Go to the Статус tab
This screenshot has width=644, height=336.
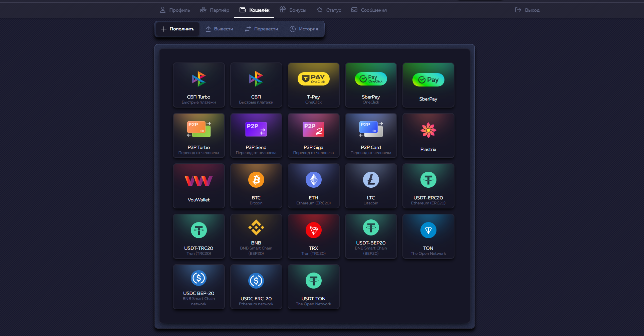(x=329, y=10)
